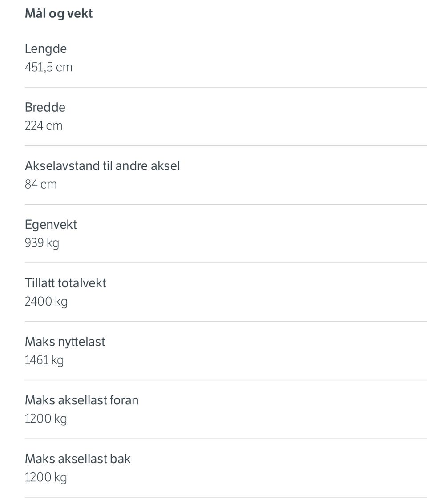Click the 1200 kg value under foran
Viewport: 427px width, 504px height.
46,419
